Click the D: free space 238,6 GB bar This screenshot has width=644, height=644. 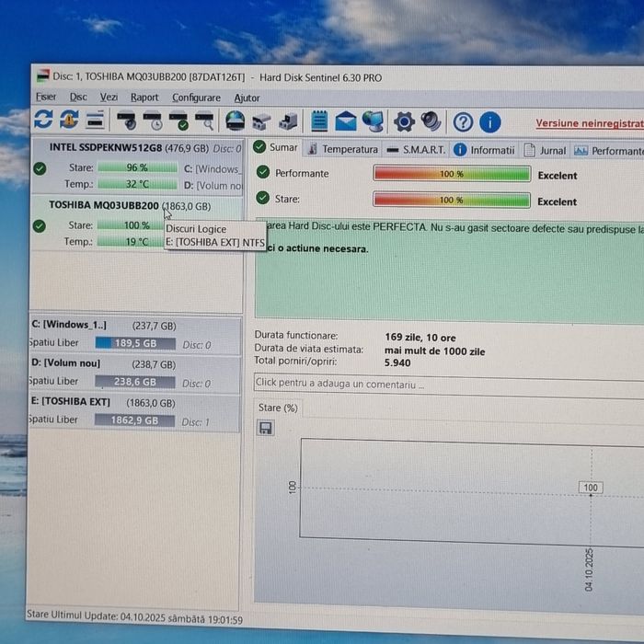click(134, 382)
